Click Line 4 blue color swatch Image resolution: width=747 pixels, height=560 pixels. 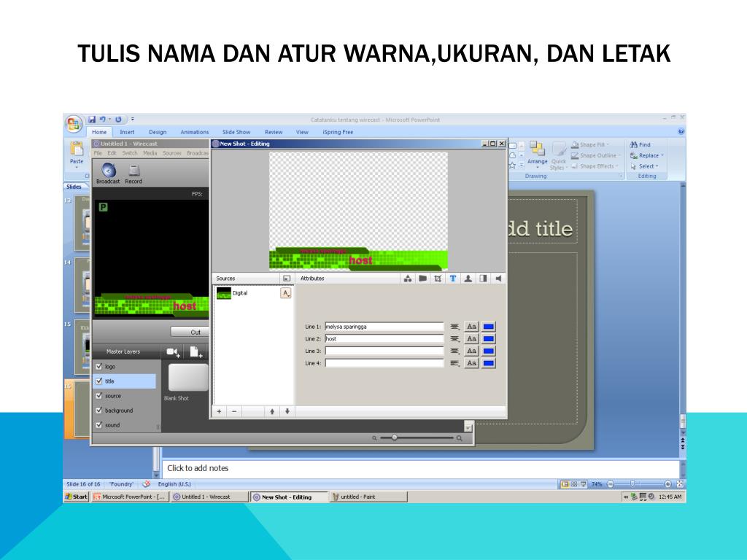point(488,363)
